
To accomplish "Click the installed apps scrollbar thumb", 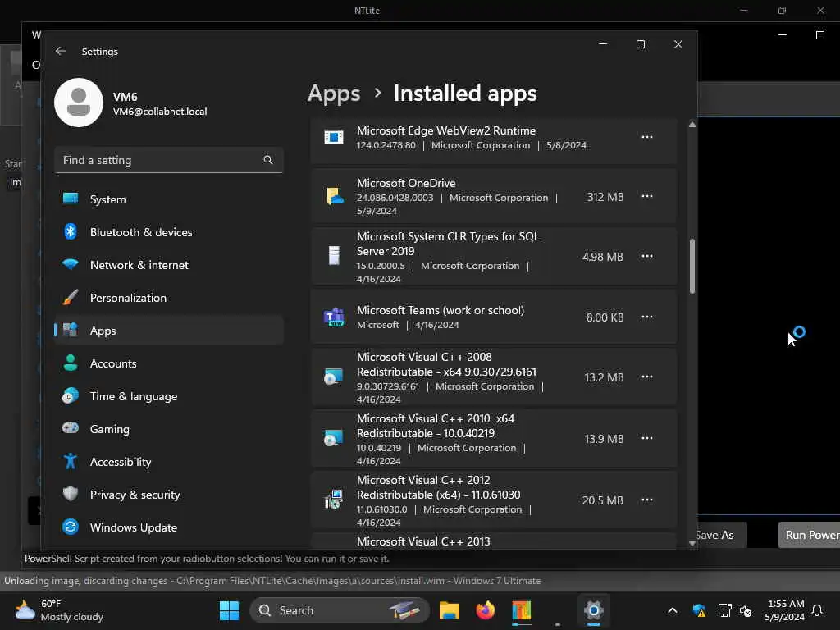I will point(692,266).
